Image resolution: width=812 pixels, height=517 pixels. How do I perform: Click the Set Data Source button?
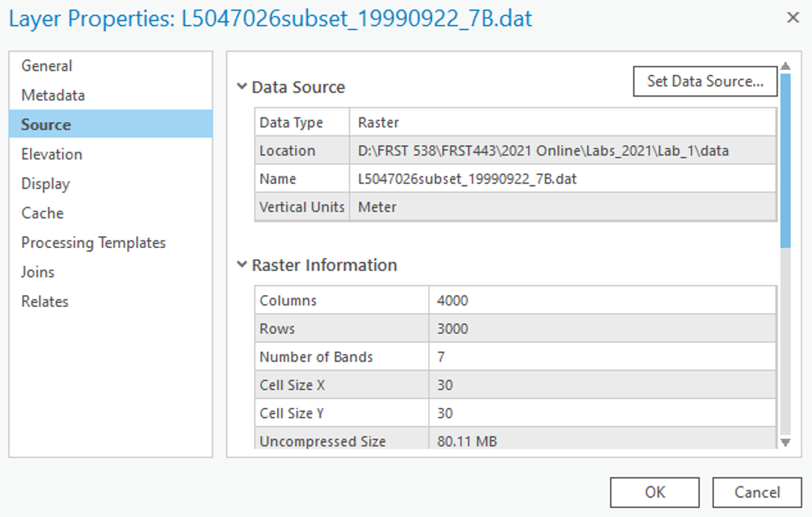coord(704,81)
